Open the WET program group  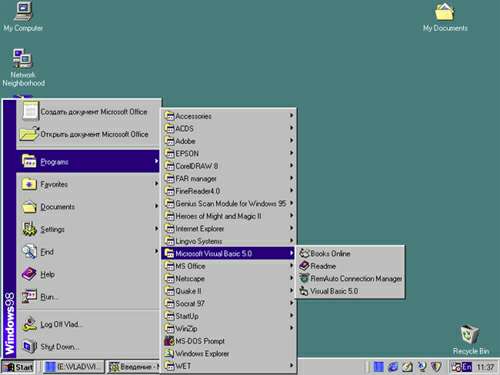tap(228, 366)
